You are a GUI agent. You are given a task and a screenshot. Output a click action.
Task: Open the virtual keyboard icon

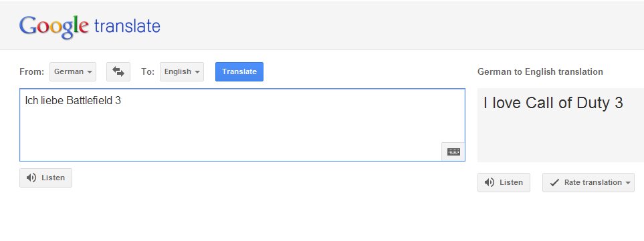point(453,152)
